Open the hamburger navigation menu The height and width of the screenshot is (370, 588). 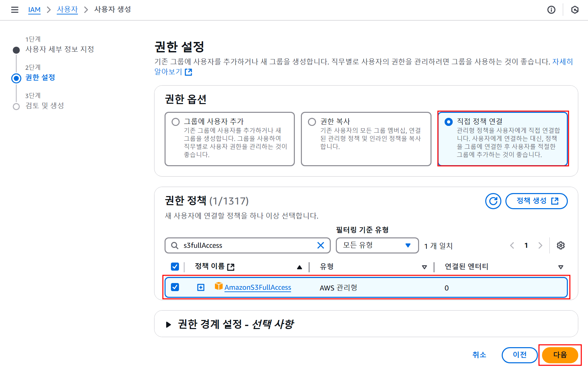[15, 10]
